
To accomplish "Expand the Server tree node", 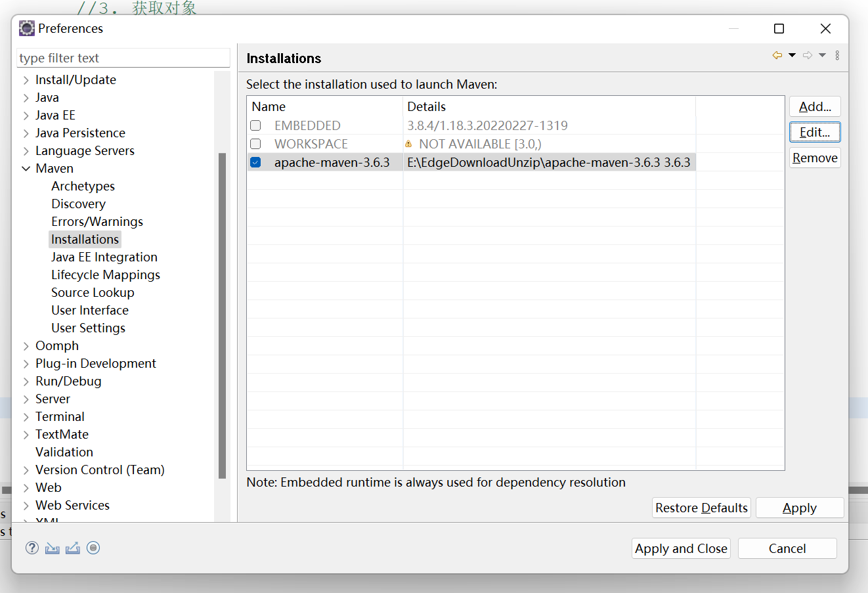I will click(26, 399).
